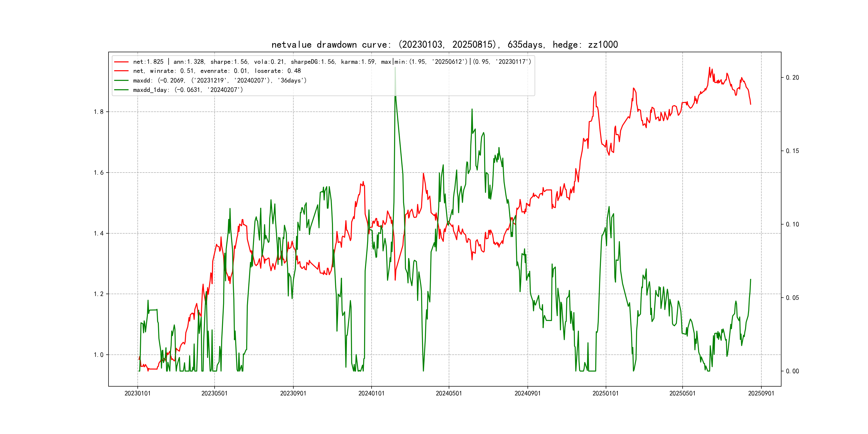Click the winrate legend label text
Screen dimensions: 868x434
tap(217, 71)
